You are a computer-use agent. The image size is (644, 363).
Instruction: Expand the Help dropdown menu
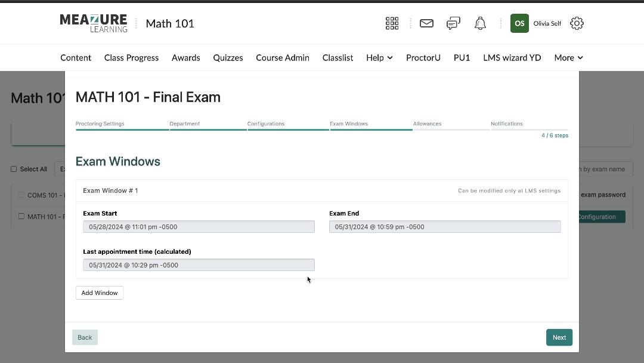[379, 57]
